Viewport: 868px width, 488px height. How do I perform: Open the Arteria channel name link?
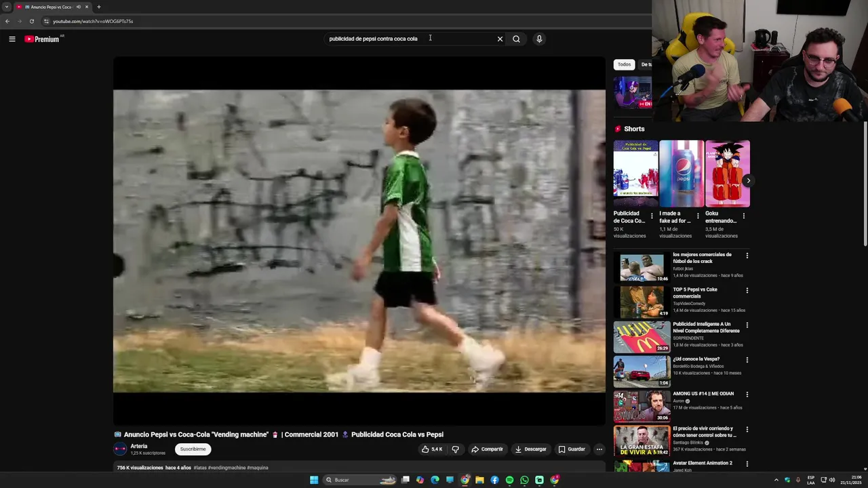click(139, 446)
